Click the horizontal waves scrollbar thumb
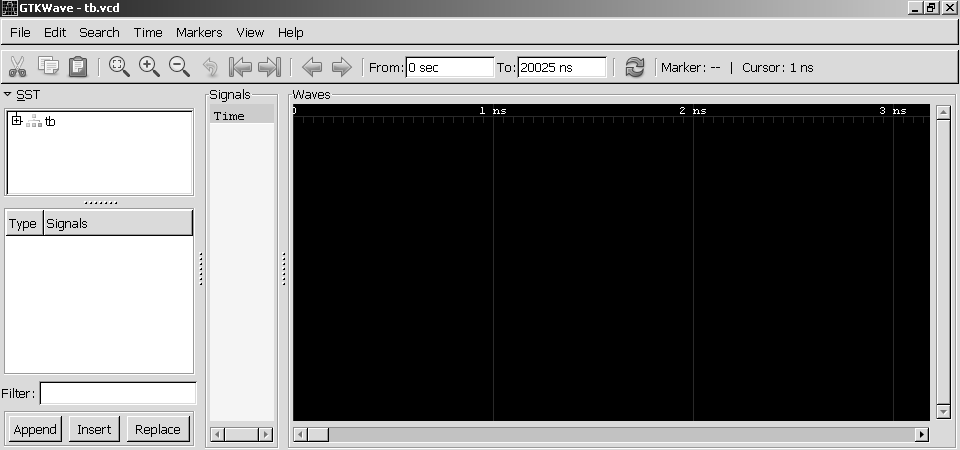Screen dimensions: 960x450 (317, 435)
